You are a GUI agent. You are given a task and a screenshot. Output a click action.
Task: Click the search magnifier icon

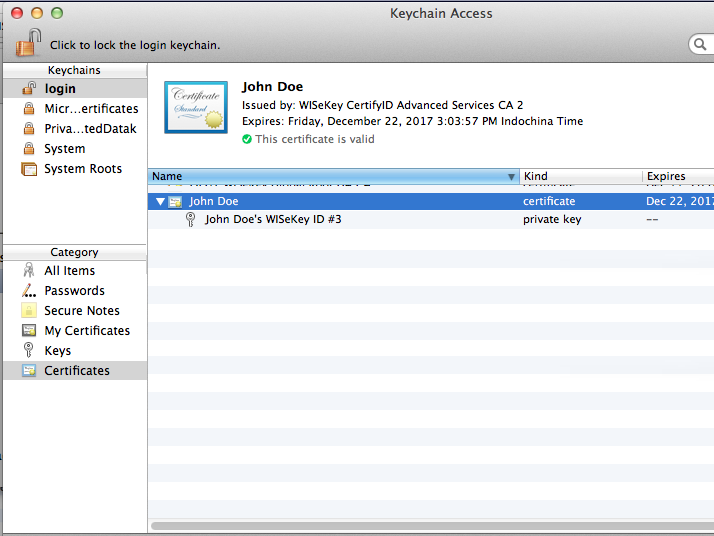tap(700, 44)
